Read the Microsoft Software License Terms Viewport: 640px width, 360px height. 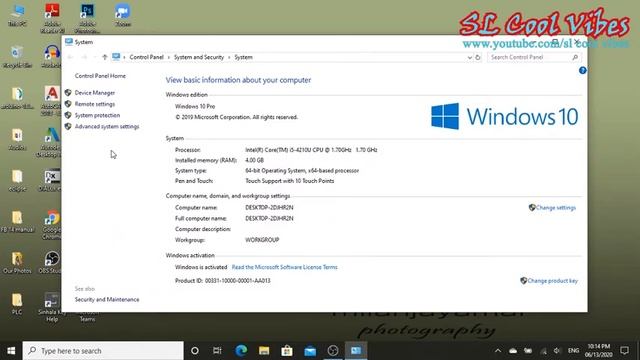point(284,267)
